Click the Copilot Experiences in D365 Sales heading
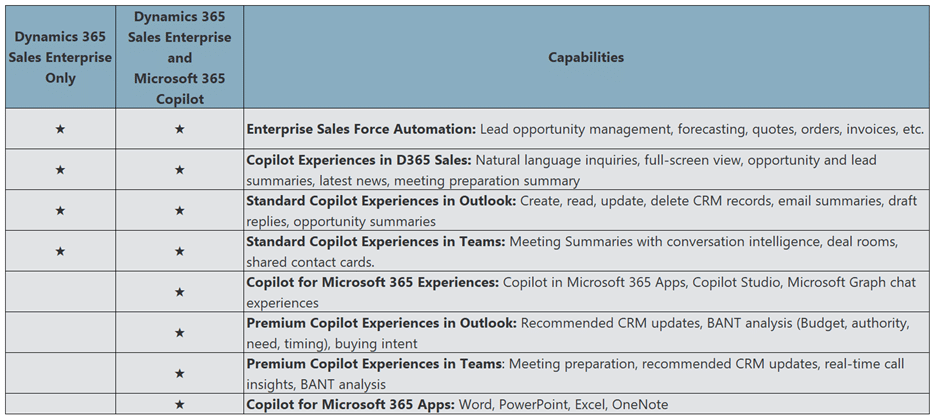This screenshot has height=420, width=936. (x=359, y=160)
